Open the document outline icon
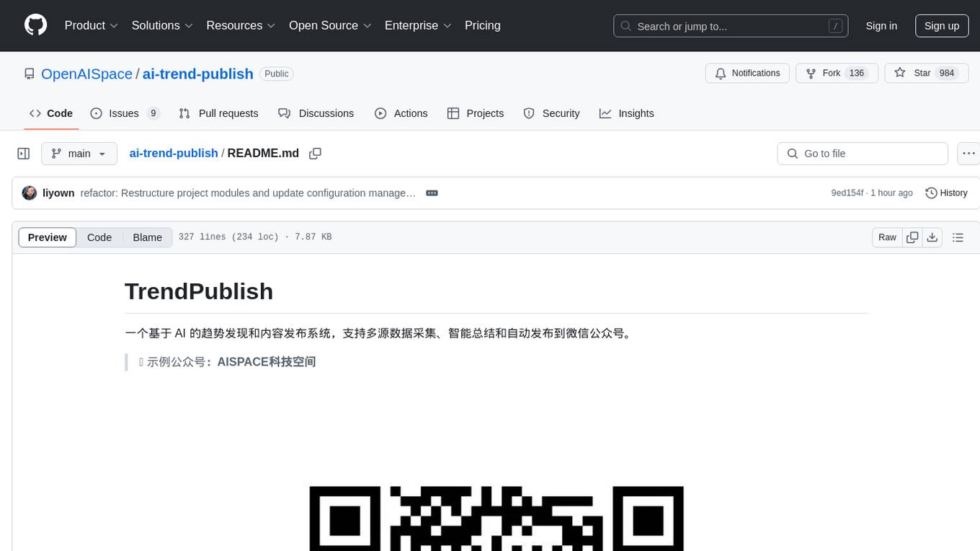The image size is (980, 551). (x=958, y=237)
